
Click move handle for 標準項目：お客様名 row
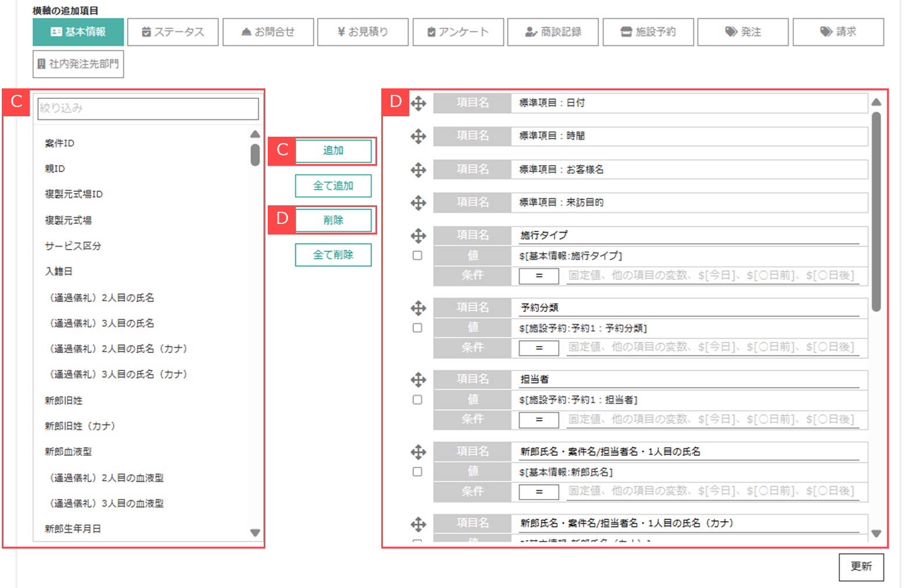pos(418,170)
